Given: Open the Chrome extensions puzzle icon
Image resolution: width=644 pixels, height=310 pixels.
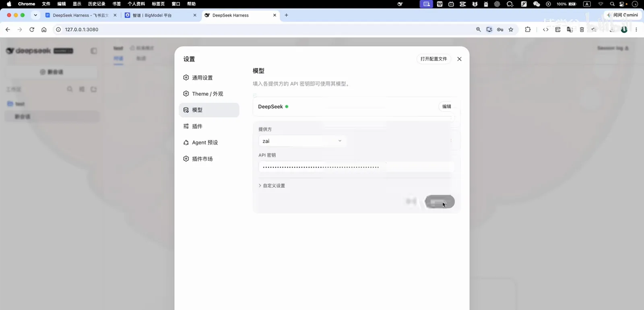Looking at the screenshot, I should [528, 29].
